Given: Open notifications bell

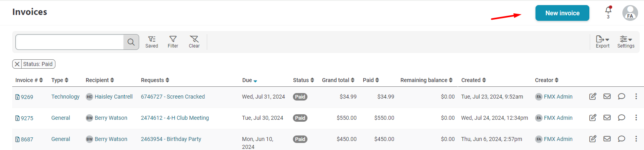Looking at the screenshot, I should (608, 12).
